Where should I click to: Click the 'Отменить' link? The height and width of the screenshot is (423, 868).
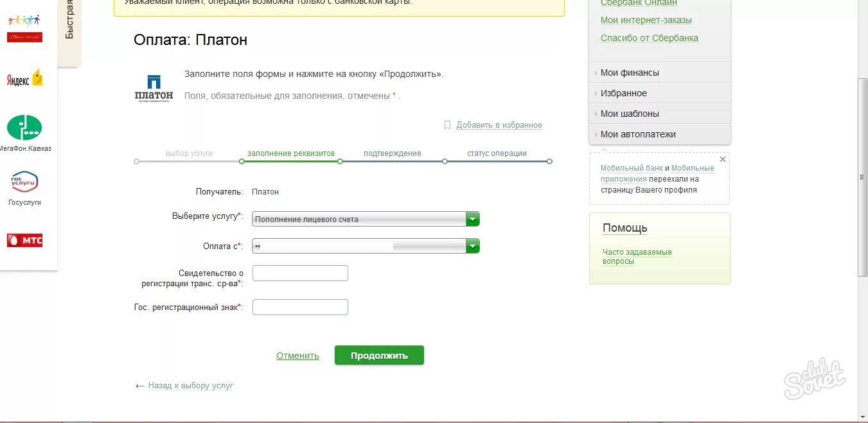(297, 356)
